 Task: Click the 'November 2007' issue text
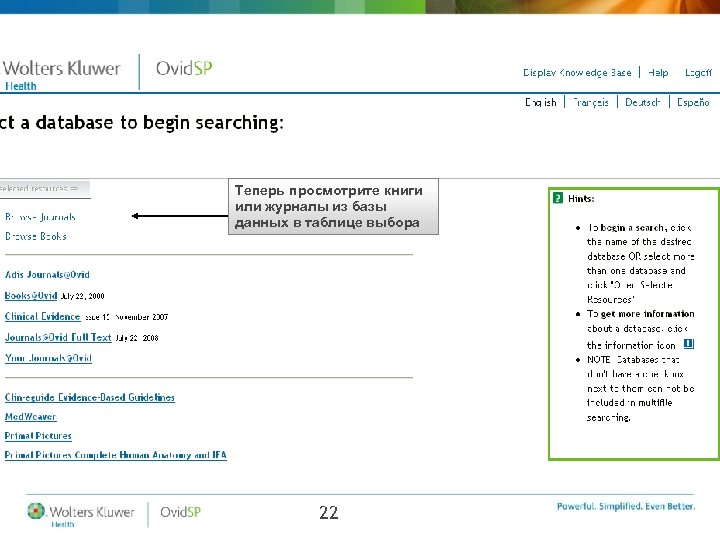pos(141,317)
